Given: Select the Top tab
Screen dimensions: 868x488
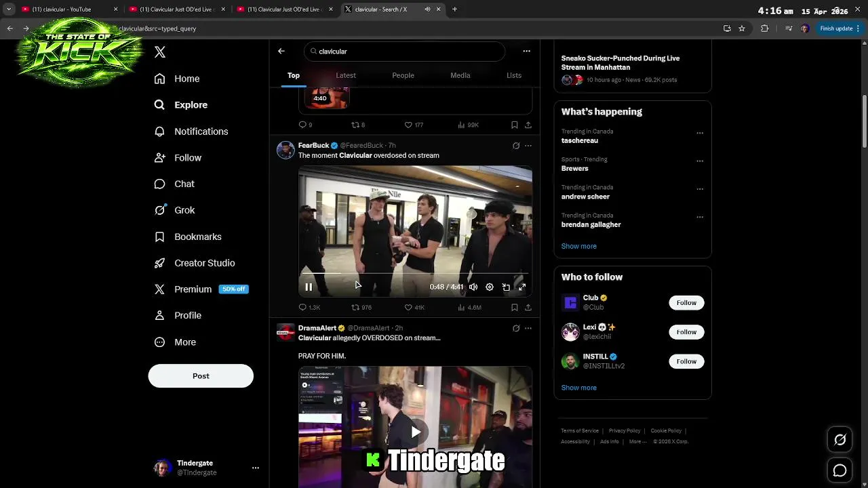Looking at the screenshot, I should 294,75.
